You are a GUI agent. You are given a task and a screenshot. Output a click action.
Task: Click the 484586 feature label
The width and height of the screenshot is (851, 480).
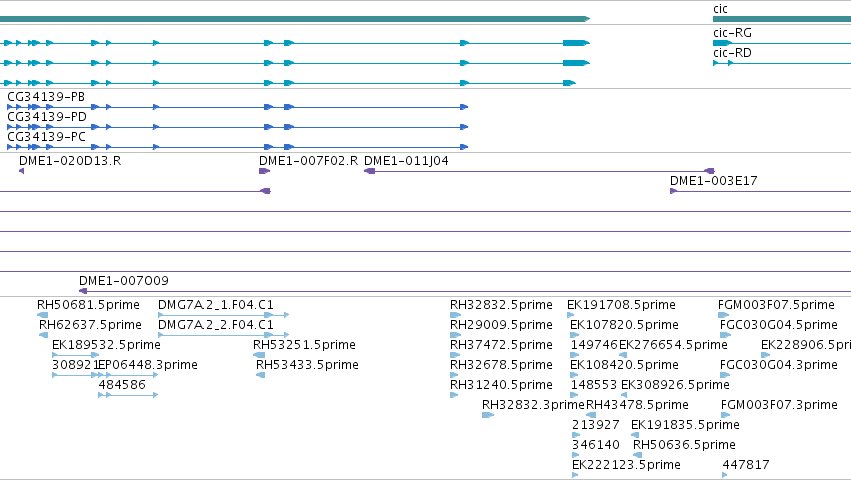point(122,385)
